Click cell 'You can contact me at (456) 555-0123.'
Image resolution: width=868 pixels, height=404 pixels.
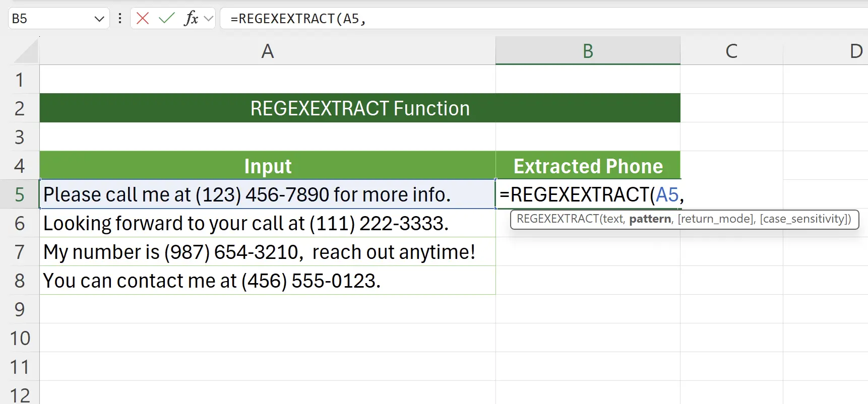pos(268,281)
